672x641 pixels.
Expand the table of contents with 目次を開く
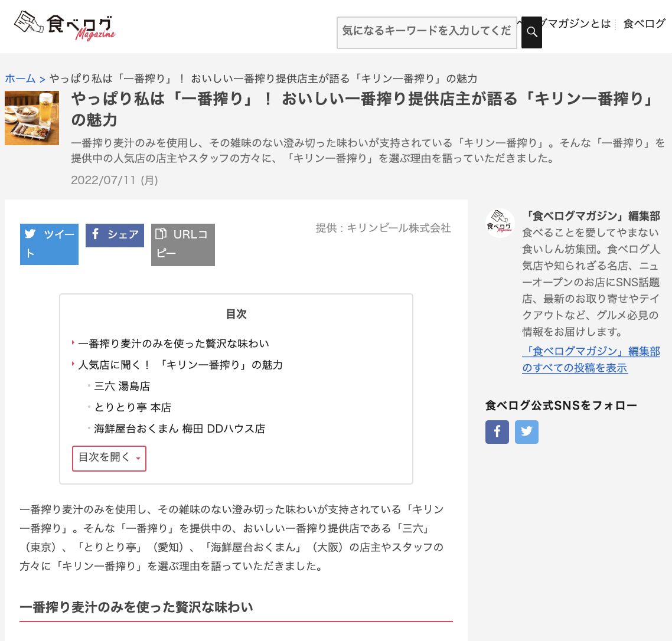[109, 458]
